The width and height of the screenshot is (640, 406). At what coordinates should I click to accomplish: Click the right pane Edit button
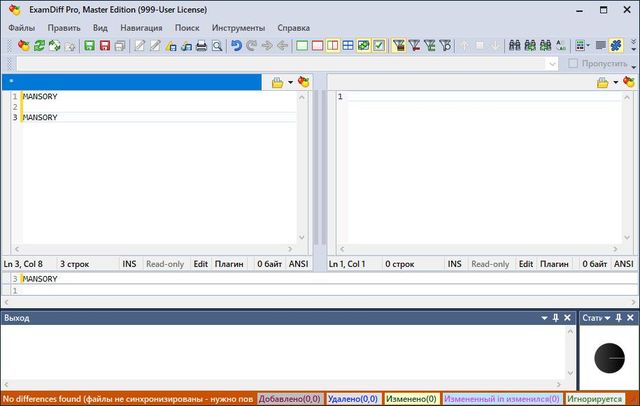[x=526, y=264]
